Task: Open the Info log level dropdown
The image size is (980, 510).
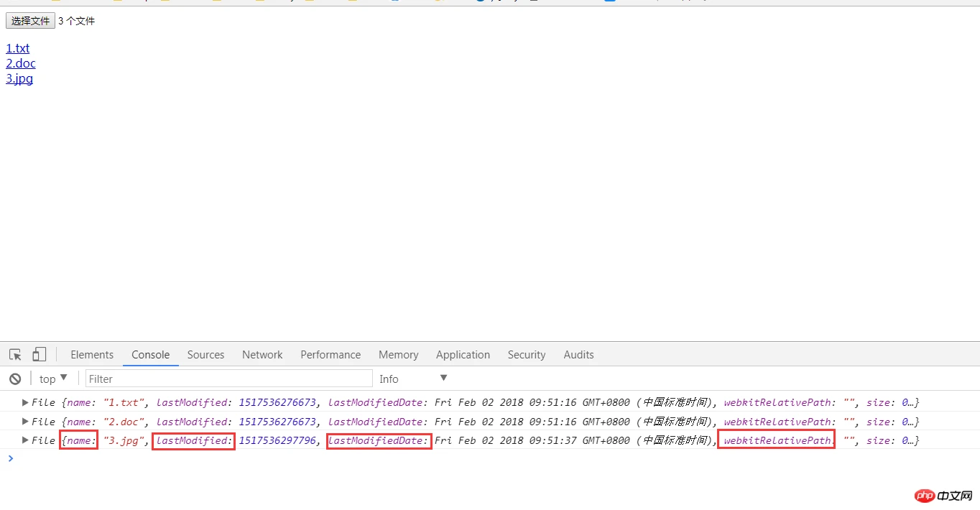Action: [x=414, y=379]
